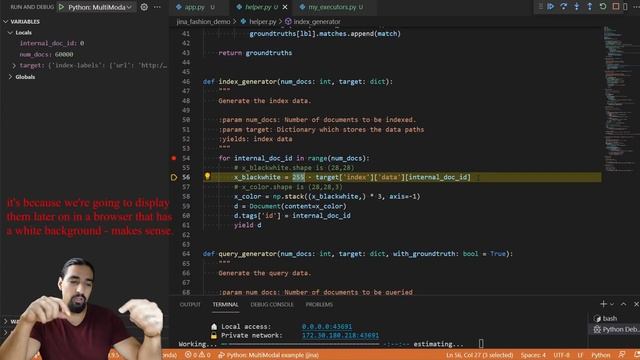Click return groundtruths on line 43
This screenshot has height=360, width=640.
pyautogui.click(x=255, y=53)
